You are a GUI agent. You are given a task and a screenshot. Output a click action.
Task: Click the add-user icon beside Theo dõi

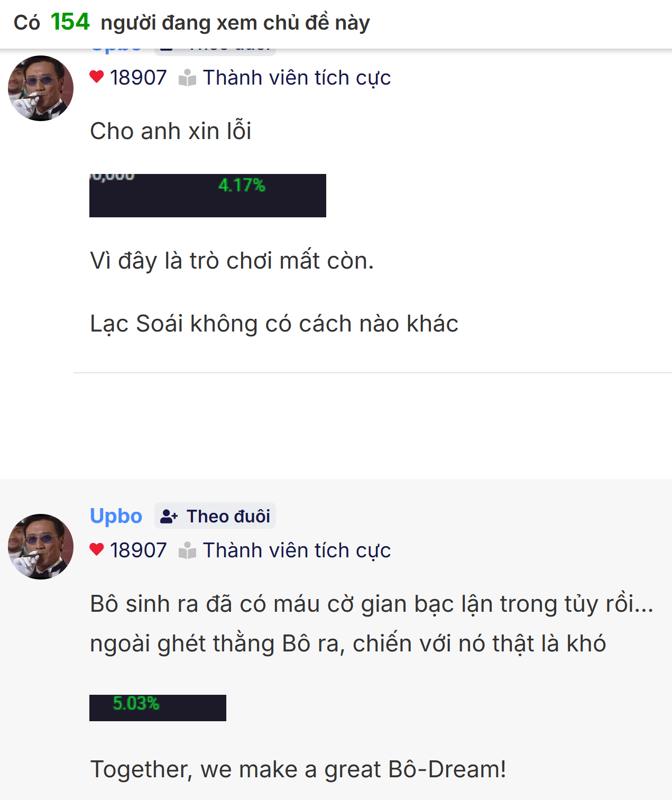(x=169, y=516)
